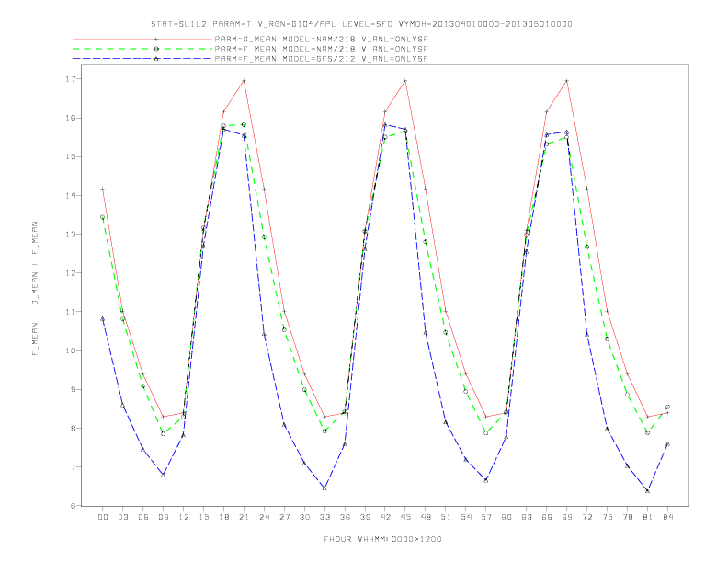The image size is (728, 563).
Task: Click x-axis tick label 75
Action: (x=607, y=517)
